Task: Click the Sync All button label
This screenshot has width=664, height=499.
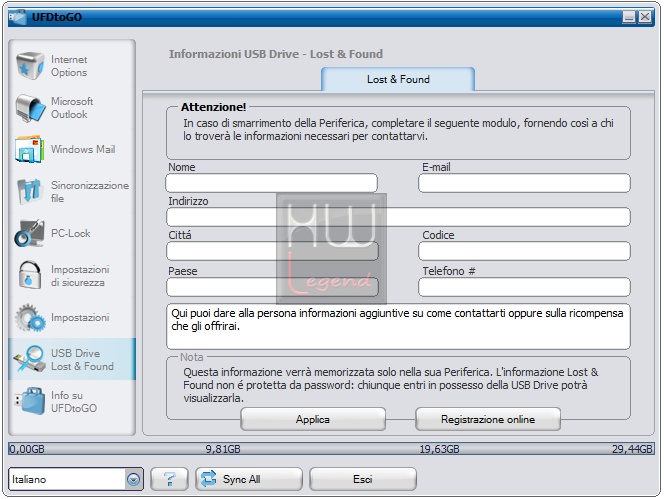Action: 241,479
